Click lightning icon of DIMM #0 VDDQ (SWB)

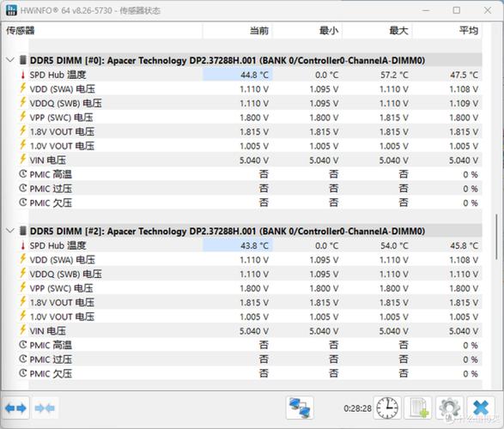[23, 102]
